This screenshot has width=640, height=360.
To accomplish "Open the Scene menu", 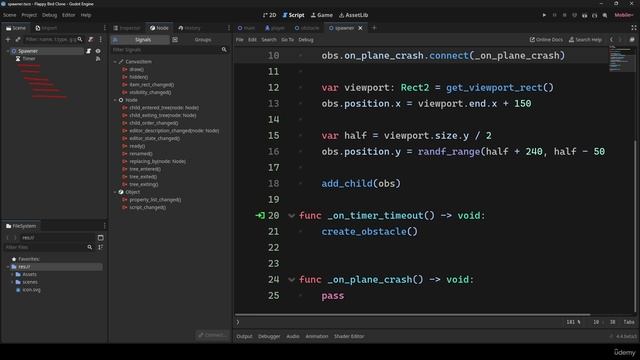I will pyautogui.click(x=10, y=15).
